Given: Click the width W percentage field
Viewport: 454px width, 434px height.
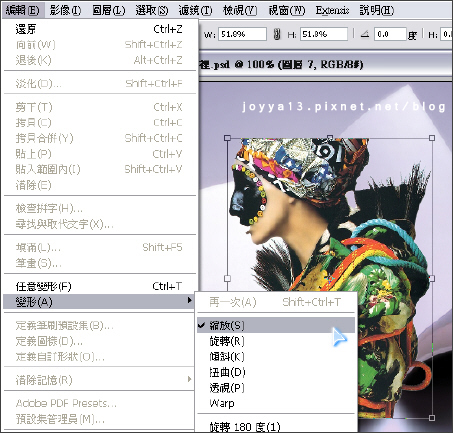Looking at the screenshot, I should tap(242, 34).
